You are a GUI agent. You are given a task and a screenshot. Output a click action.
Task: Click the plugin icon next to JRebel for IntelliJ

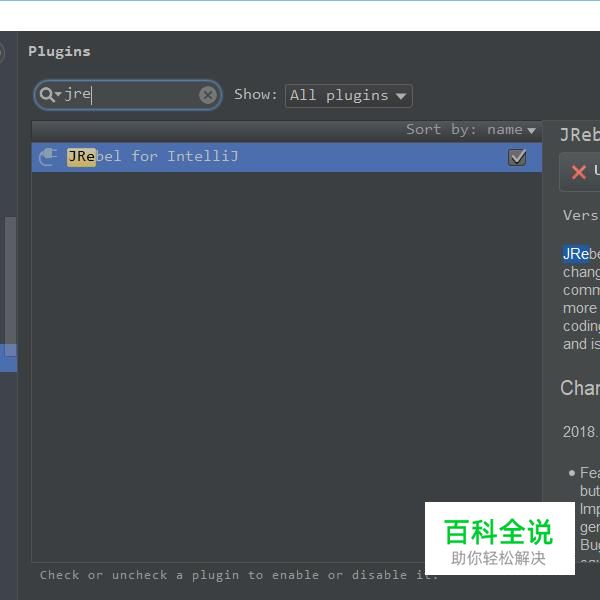pyautogui.click(x=48, y=157)
